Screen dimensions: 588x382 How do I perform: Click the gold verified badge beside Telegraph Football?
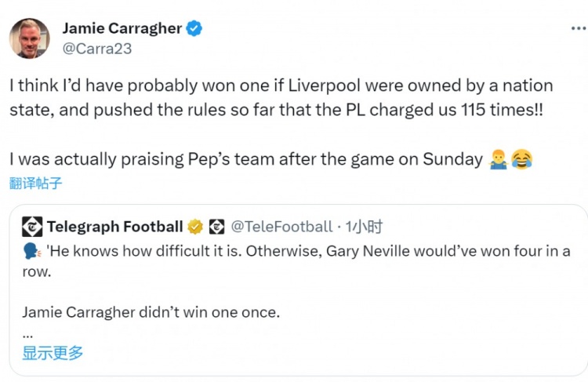point(195,227)
